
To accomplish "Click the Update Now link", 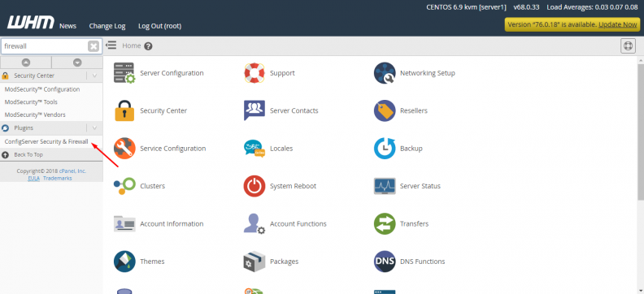I will (618, 24).
